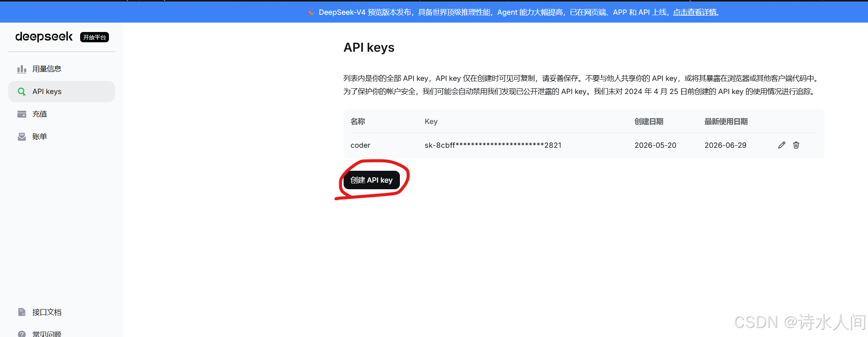Click the 2026-05-20 creation date

coord(655,145)
